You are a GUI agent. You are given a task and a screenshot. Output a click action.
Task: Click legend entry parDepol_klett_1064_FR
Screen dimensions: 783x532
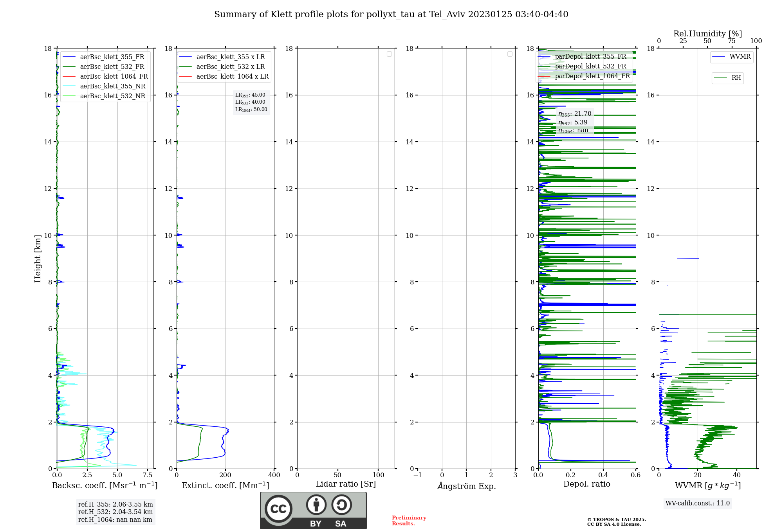coord(585,76)
